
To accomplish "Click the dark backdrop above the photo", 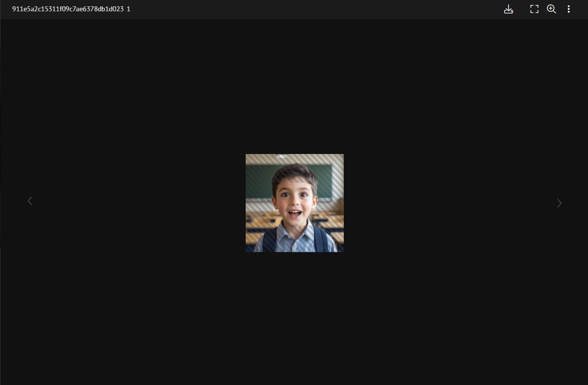I will [294, 88].
